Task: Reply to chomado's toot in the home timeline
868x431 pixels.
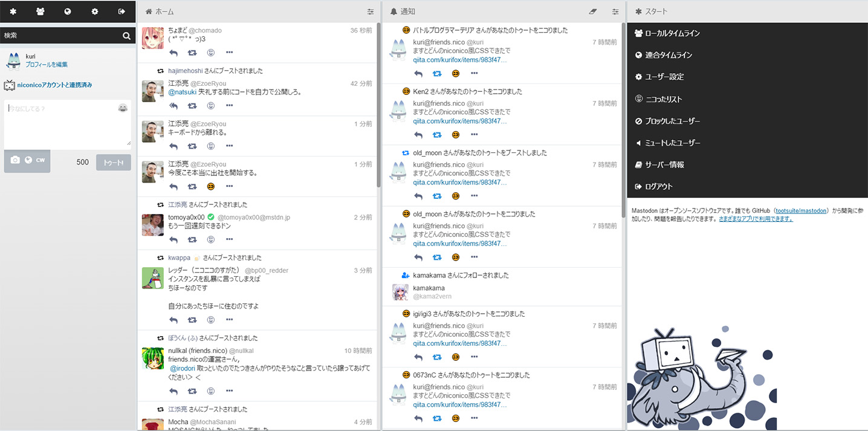Action: (x=173, y=53)
